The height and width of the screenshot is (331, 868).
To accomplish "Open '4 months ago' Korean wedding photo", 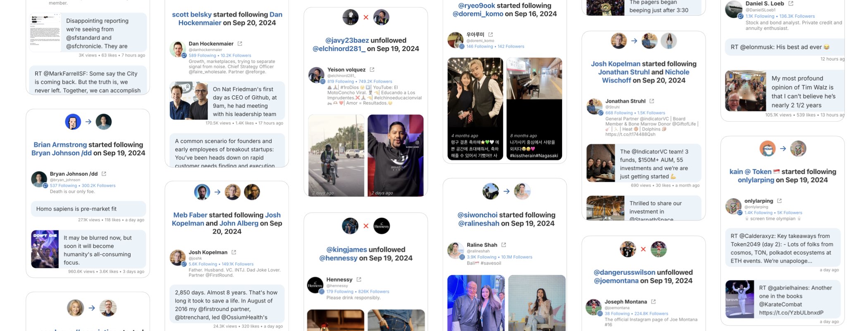I will tap(475, 109).
